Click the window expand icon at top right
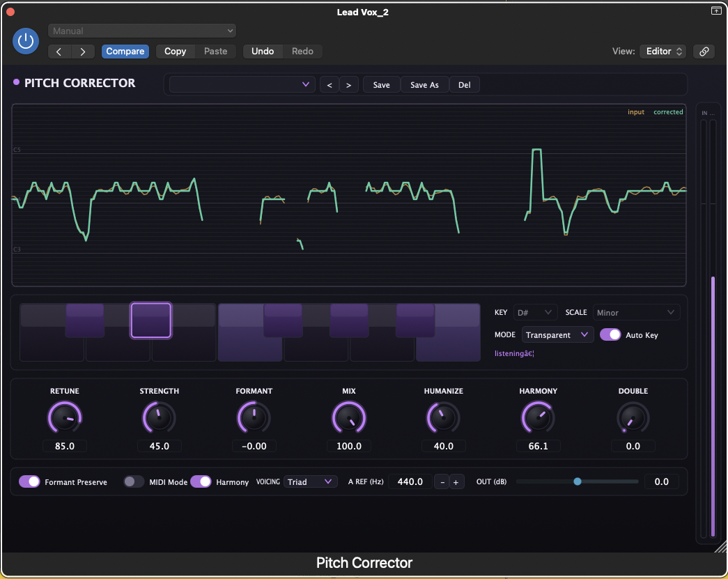This screenshot has width=728, height=579. click(716, 10)
